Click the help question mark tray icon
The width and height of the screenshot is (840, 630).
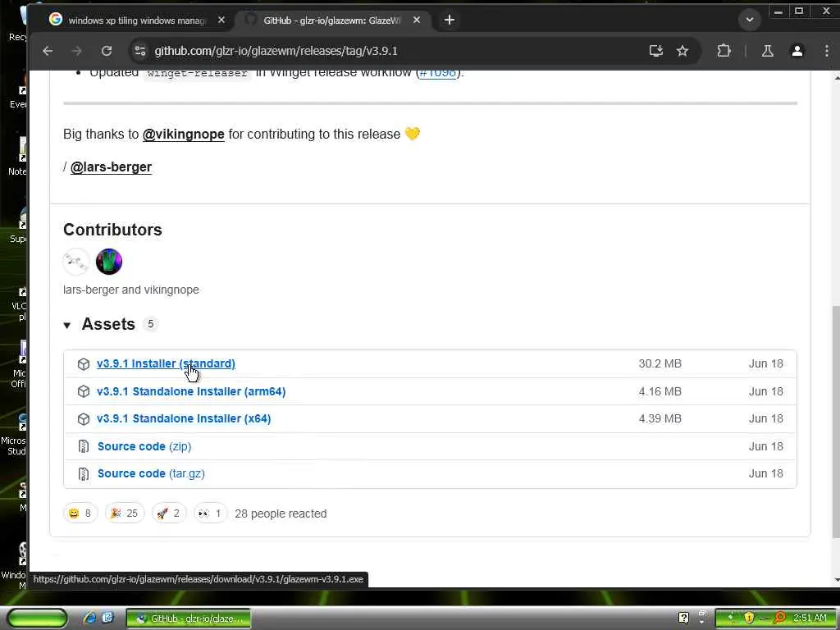click(683, 618)
